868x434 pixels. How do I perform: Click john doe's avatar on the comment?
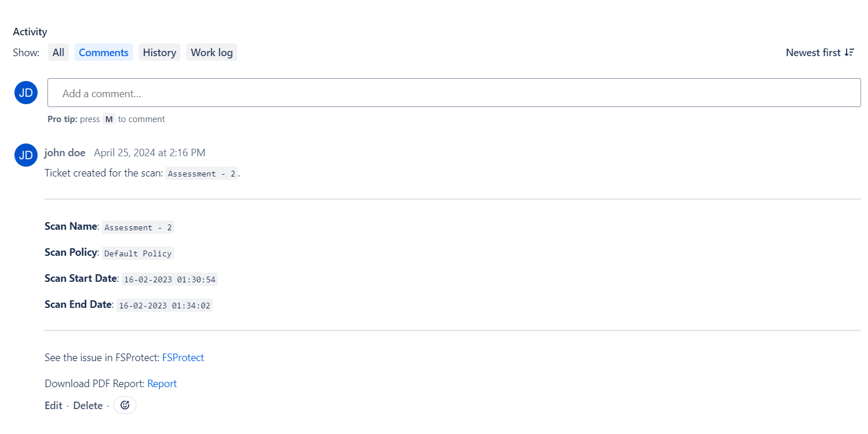[x=26, y=155]
